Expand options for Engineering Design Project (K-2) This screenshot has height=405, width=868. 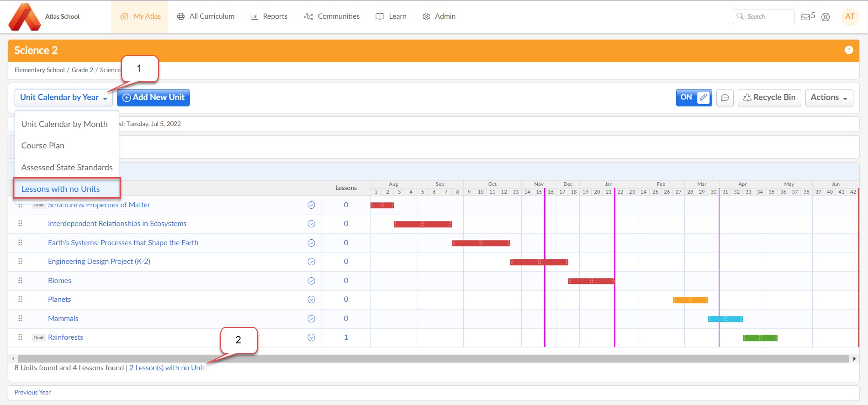[311, 262]
